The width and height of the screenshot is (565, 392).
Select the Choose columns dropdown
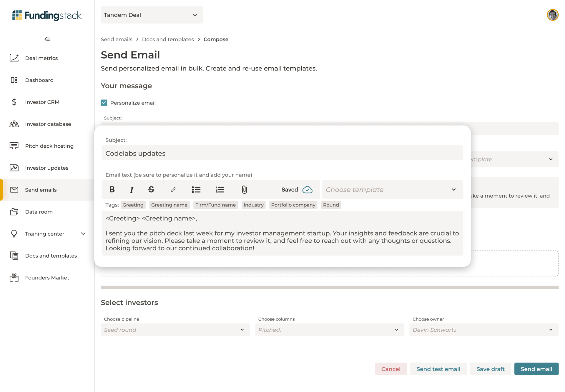328,330
